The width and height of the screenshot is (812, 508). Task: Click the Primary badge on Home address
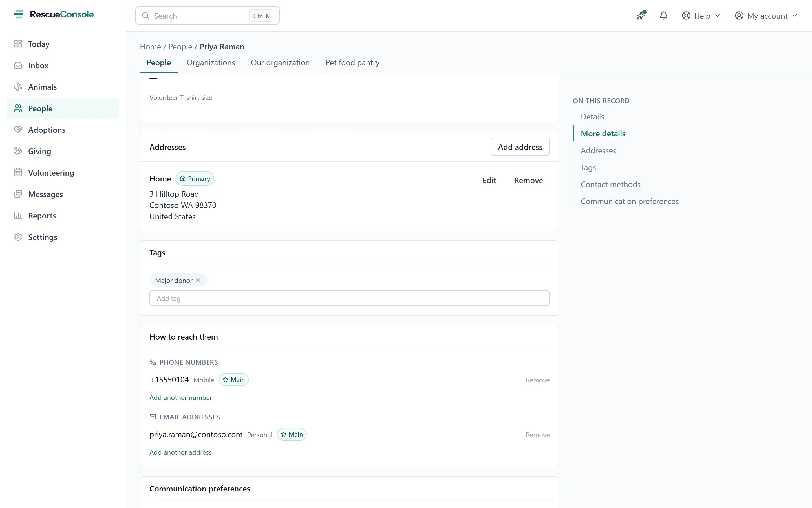195,178
